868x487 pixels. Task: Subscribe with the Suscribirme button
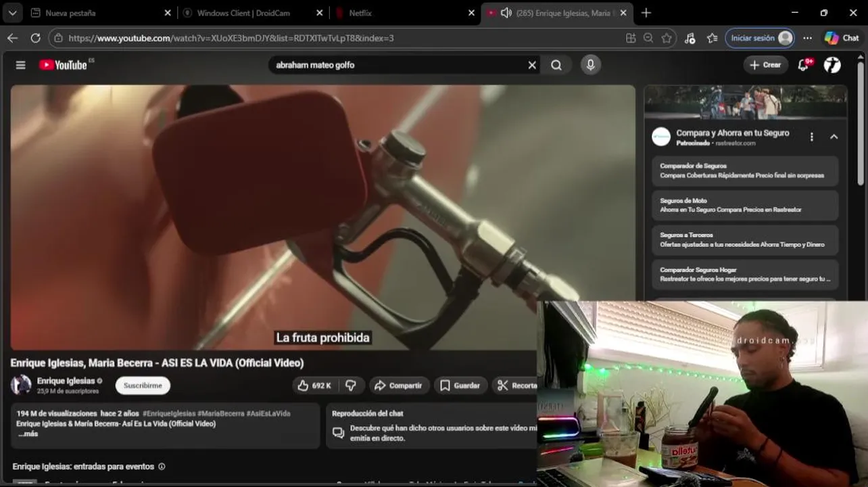point(143,386)
